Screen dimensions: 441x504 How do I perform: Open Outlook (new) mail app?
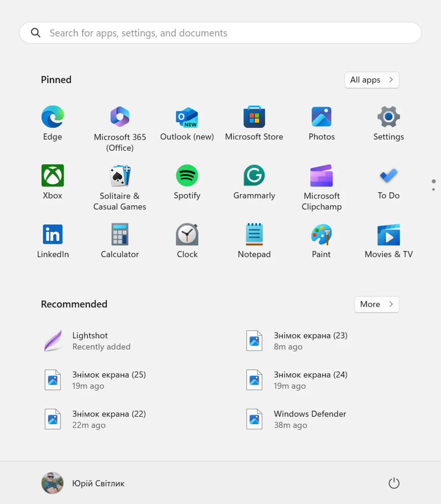pyautogui.click(x=187, y=123)
